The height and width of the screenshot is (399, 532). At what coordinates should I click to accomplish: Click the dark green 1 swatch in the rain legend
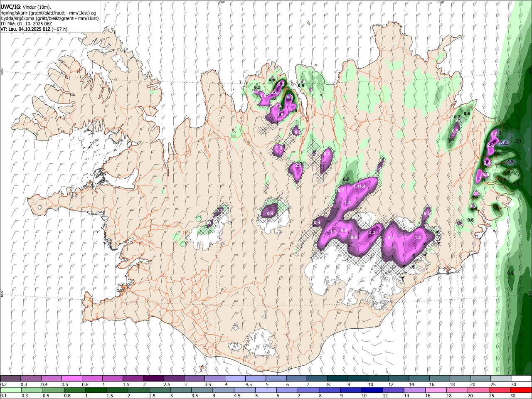click(96, 390)
